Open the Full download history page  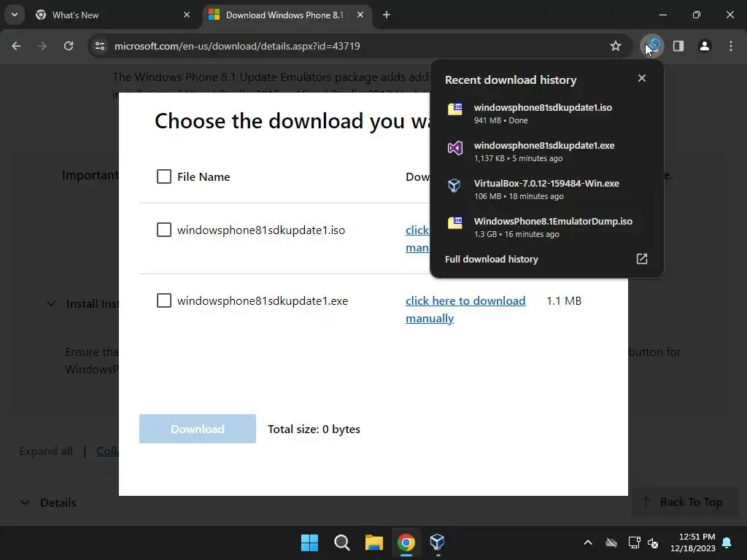[x=546, y=259]
